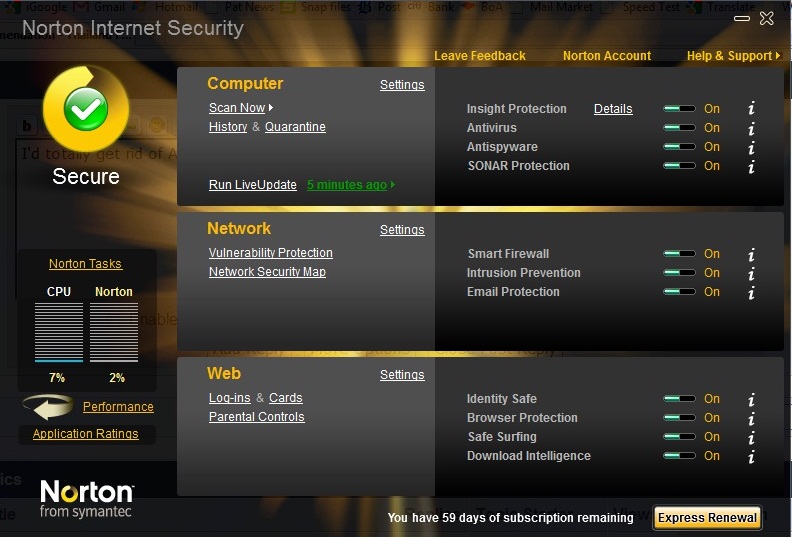Screen dimensions: 792x537
Task: Open info for Download Intelligence
Action: 751,456
